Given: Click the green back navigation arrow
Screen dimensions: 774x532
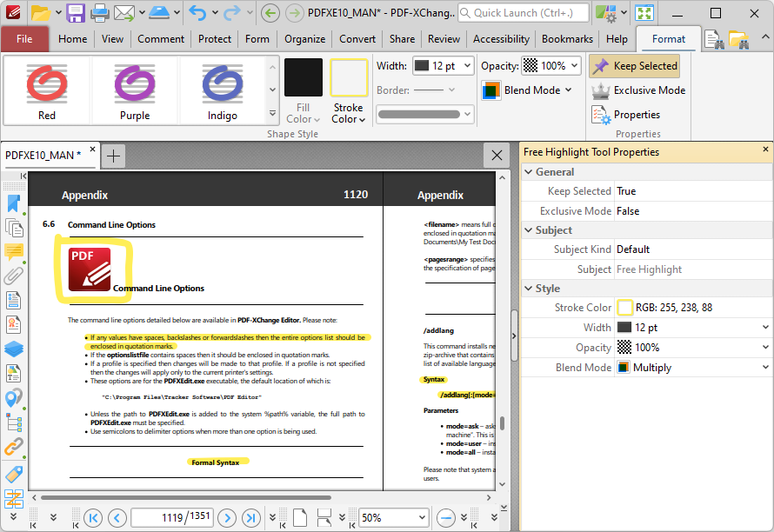Looking at the screenshot, I should [270, 13].
